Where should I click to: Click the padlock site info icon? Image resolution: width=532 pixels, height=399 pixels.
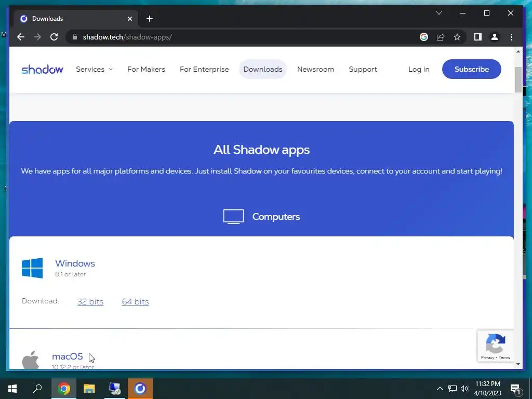click(x=75, y=37)
